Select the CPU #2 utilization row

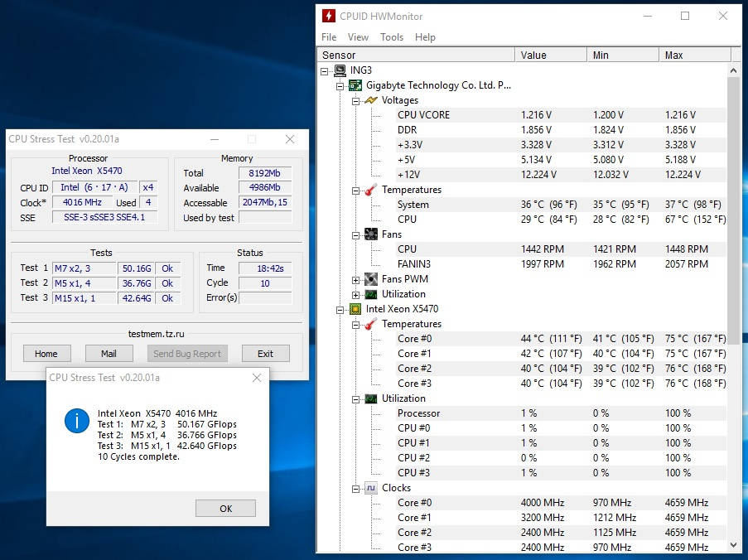pyautogui.click(x=561, y=458)
